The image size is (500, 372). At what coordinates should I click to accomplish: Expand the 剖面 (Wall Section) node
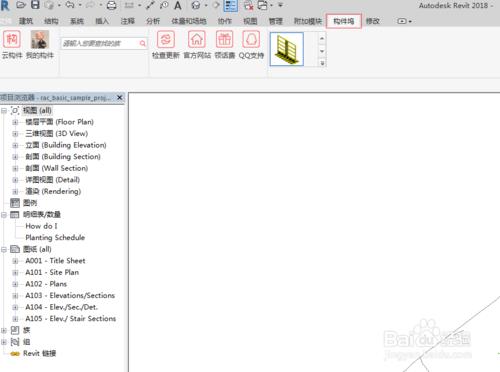pyautogui.click(x=15, y=168)
